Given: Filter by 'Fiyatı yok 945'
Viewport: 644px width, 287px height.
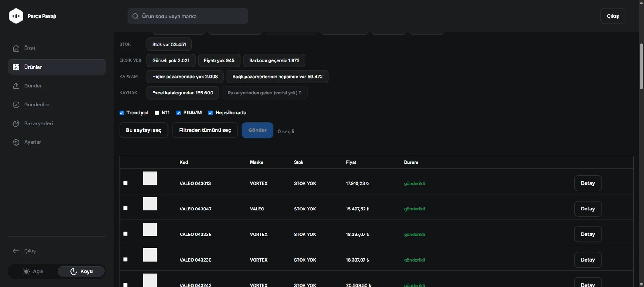Looking at the screenshot, I should [219, 60].
